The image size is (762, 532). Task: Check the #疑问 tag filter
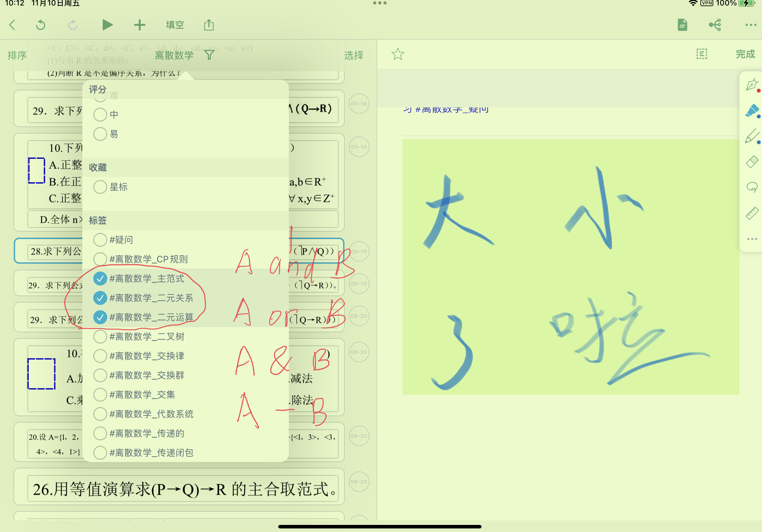(100, 239)
